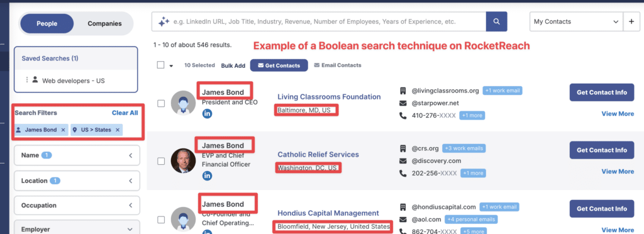
Task: Click the AI sparkle icon in search bar
Action: (x=164, y=22)
